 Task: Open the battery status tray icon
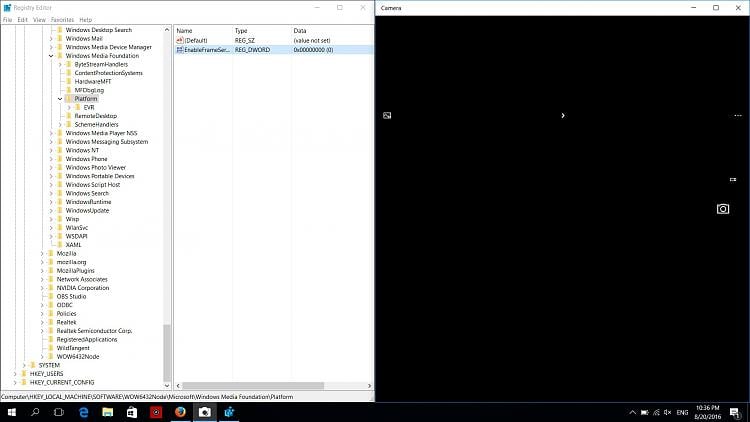[645, 412]
